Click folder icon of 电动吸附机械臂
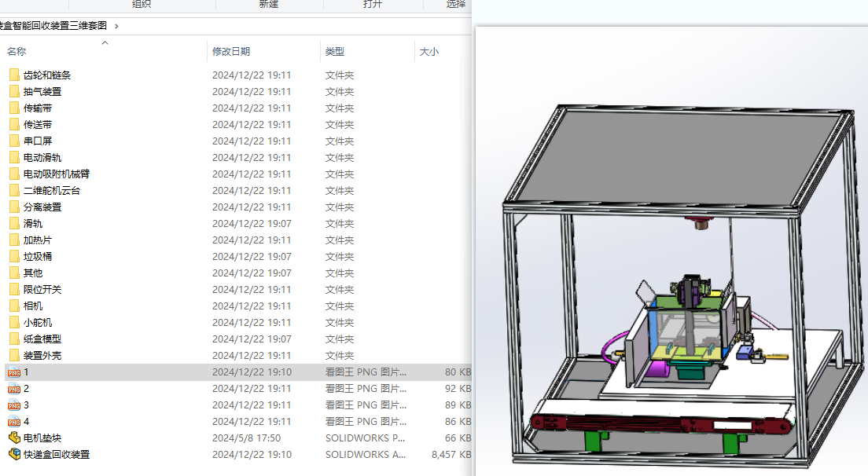 pyautogui.click(x=14, y=174)
